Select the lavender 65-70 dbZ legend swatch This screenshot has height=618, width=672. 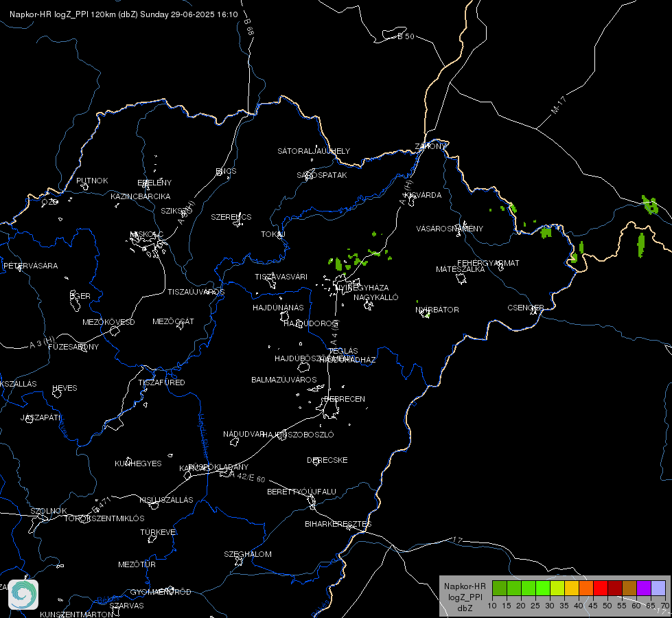click(x=658, y=588)
